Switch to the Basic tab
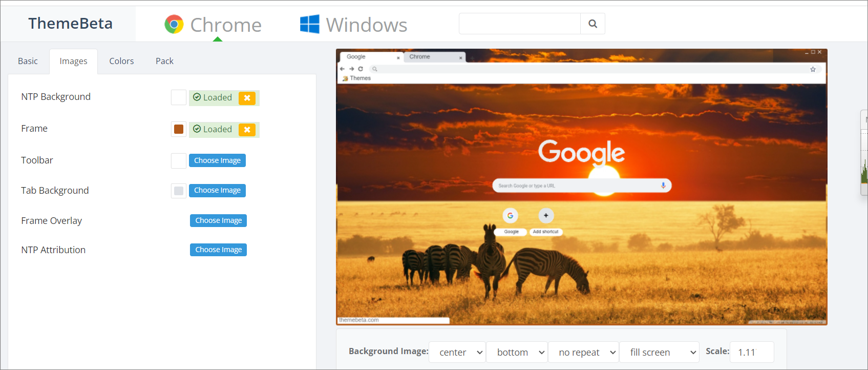Viewport: 868px width, 370px height. click(x=28, y=61)
